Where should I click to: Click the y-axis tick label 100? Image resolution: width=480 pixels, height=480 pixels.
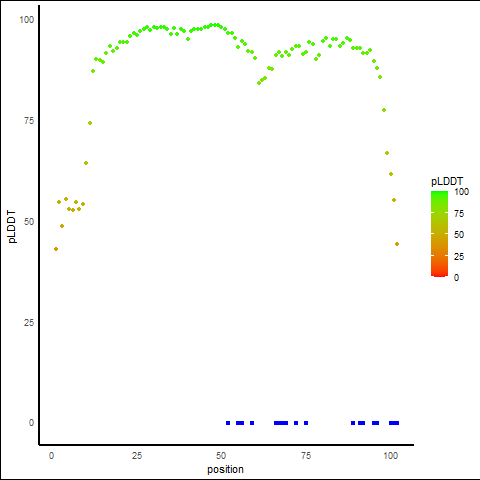click(27, 20)
